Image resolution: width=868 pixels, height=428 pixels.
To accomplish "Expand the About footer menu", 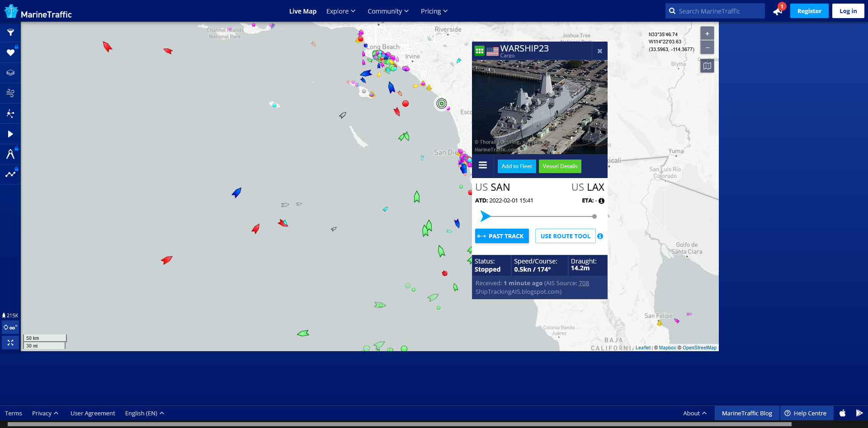I will (x=695, y=413).
